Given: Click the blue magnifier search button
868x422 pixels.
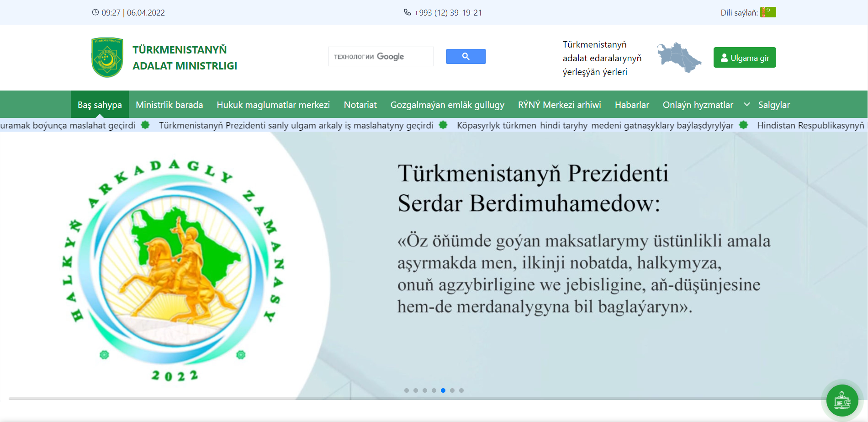Looking at the screenshot, I should click(x=466, y=56).
